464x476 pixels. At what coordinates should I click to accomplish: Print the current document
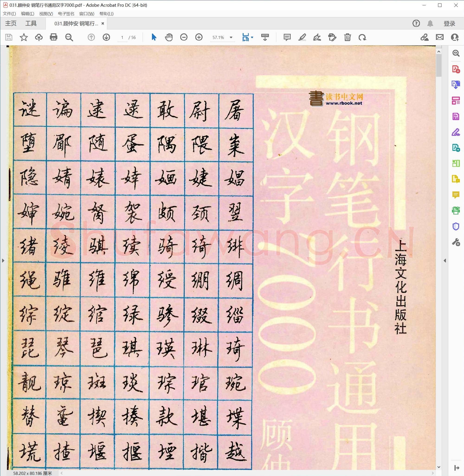[x=54, y=37]
